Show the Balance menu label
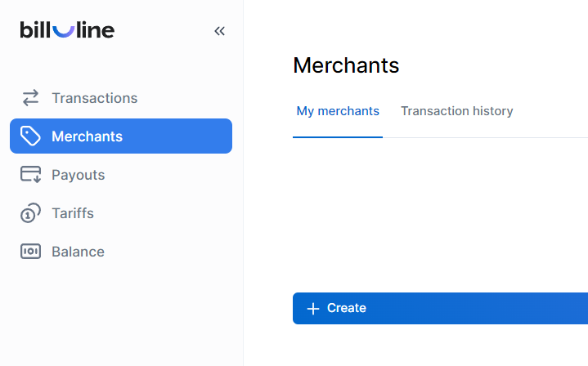 pos(78,252)
